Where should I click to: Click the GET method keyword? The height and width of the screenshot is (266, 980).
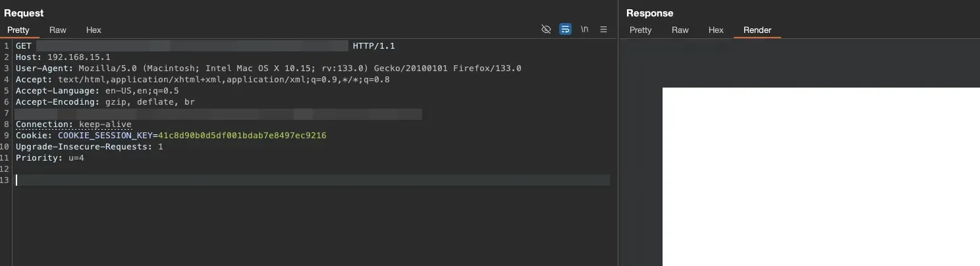(x=24, y=46)
